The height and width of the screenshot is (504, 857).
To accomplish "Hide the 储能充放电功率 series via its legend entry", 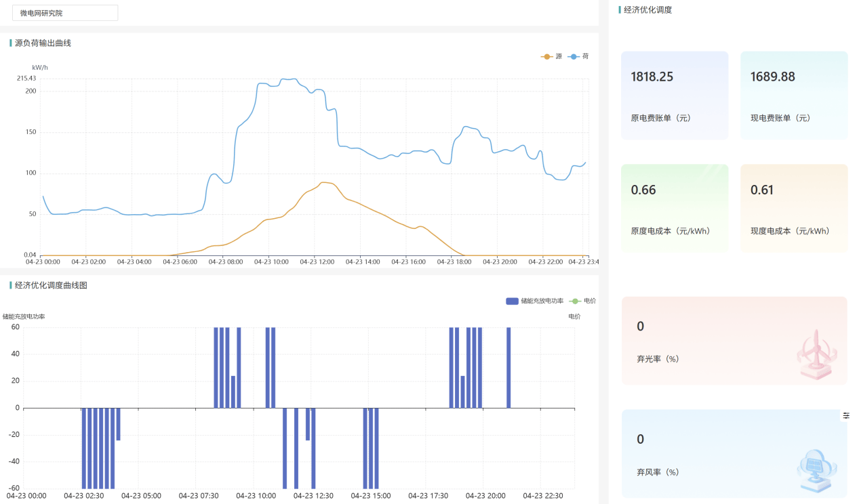I will pos(534,301).
